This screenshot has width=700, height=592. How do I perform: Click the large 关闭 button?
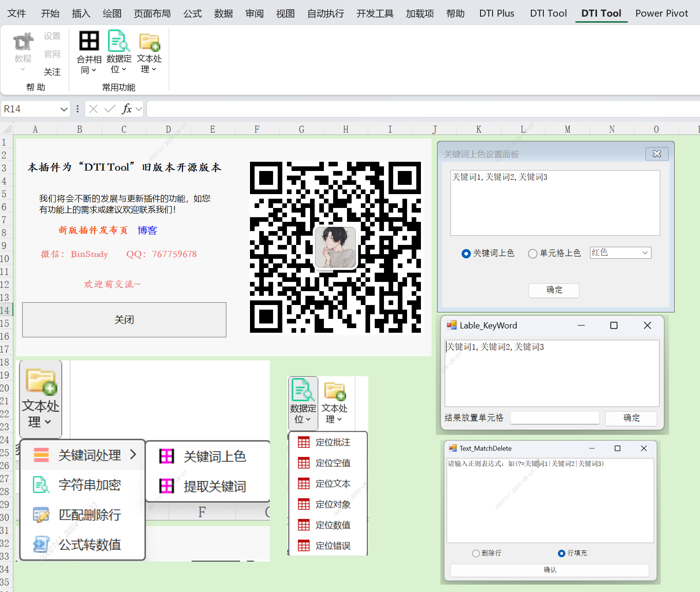click(124, 320)
